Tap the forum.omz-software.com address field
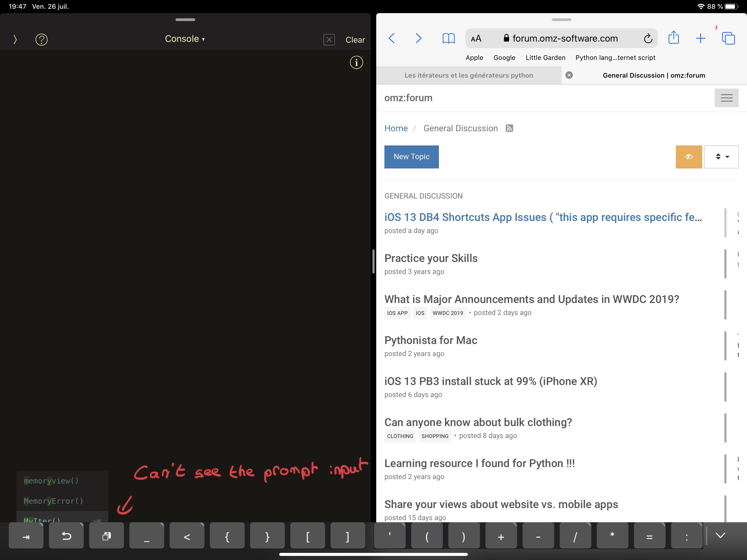The height and width of the screenshot is (560, 747). click(x=561, y=39)
